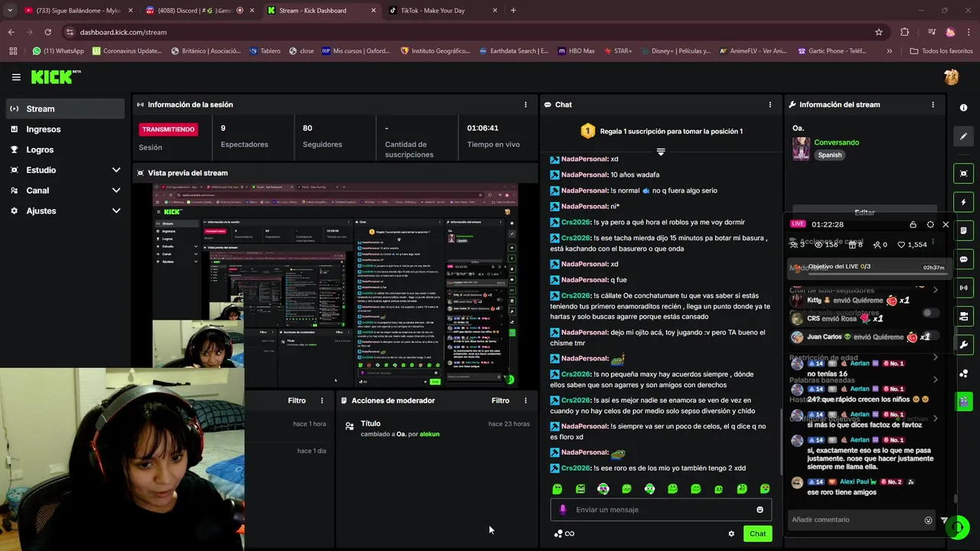Click the Spanish language tag

click(x=830, y=155)
